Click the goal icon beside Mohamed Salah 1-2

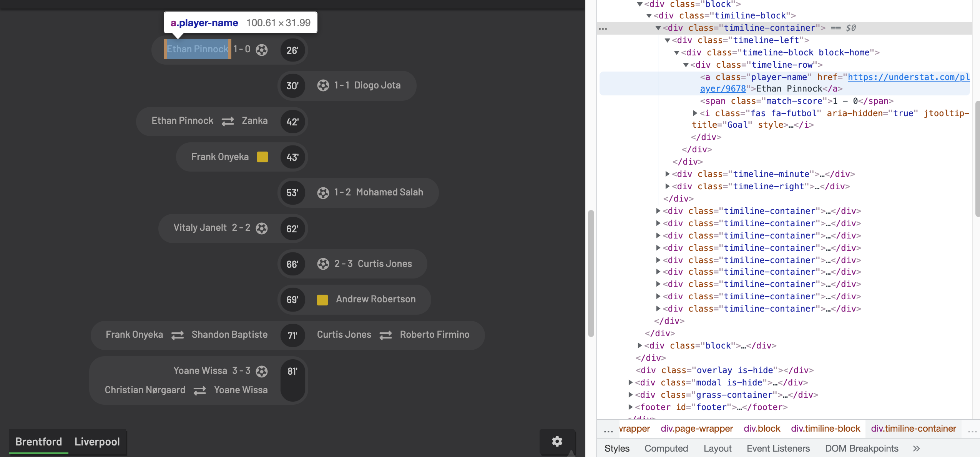coord(323,193)
